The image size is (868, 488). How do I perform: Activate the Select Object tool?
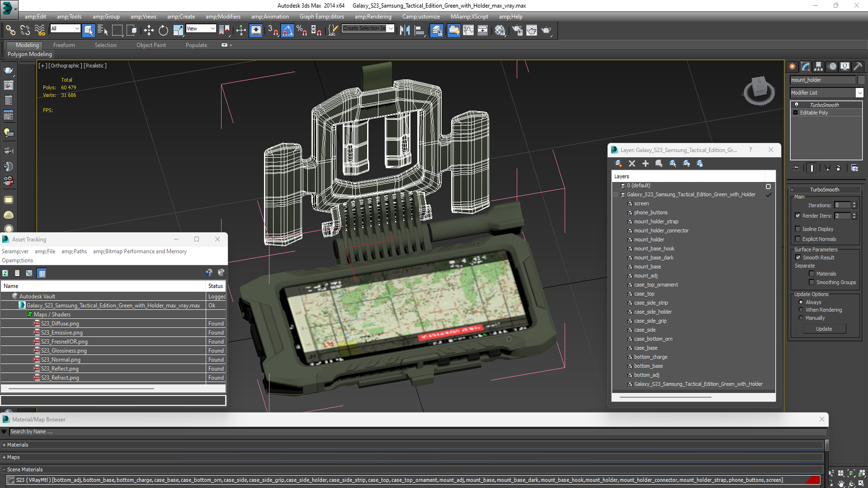pyautogui.click(x=89, y=30)
